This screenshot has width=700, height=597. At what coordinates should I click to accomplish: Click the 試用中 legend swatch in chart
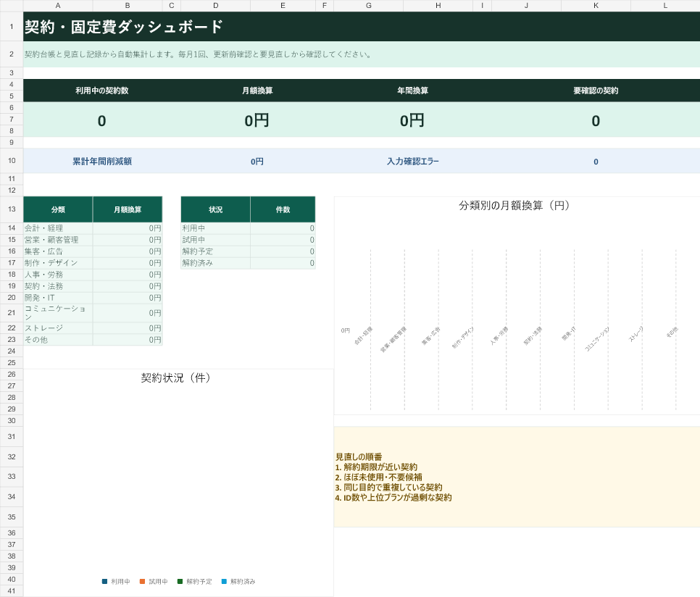[143, 581]
